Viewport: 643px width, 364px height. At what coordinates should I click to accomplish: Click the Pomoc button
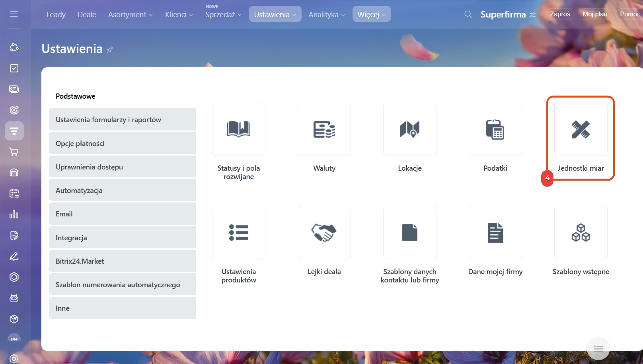[629, 14]
